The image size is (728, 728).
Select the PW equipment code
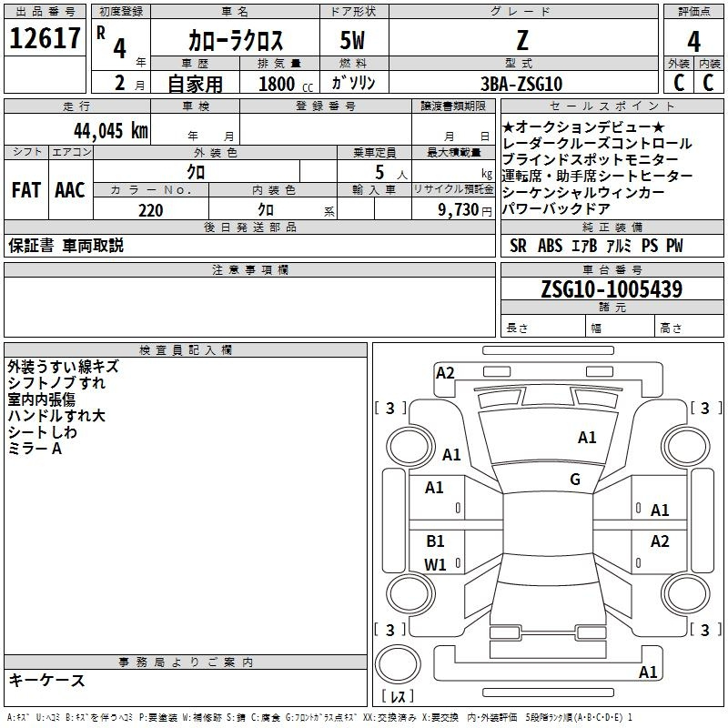(x=674, y=246)
